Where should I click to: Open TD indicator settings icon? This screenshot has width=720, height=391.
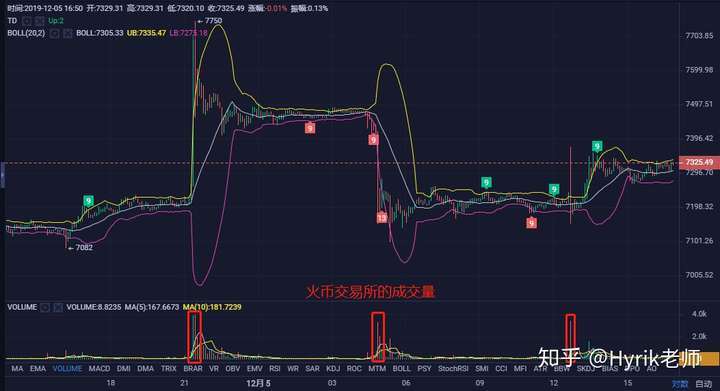point(27,21)
